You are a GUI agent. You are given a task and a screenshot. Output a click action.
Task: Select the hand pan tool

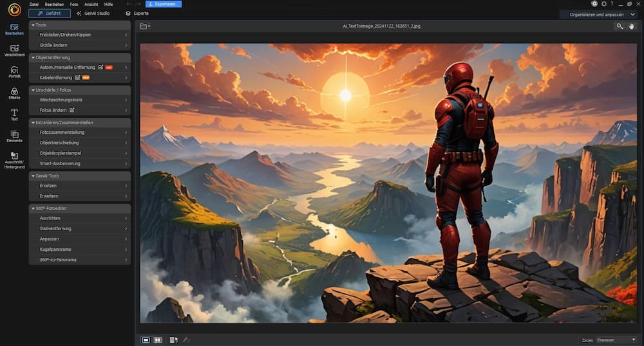(632, 26)
